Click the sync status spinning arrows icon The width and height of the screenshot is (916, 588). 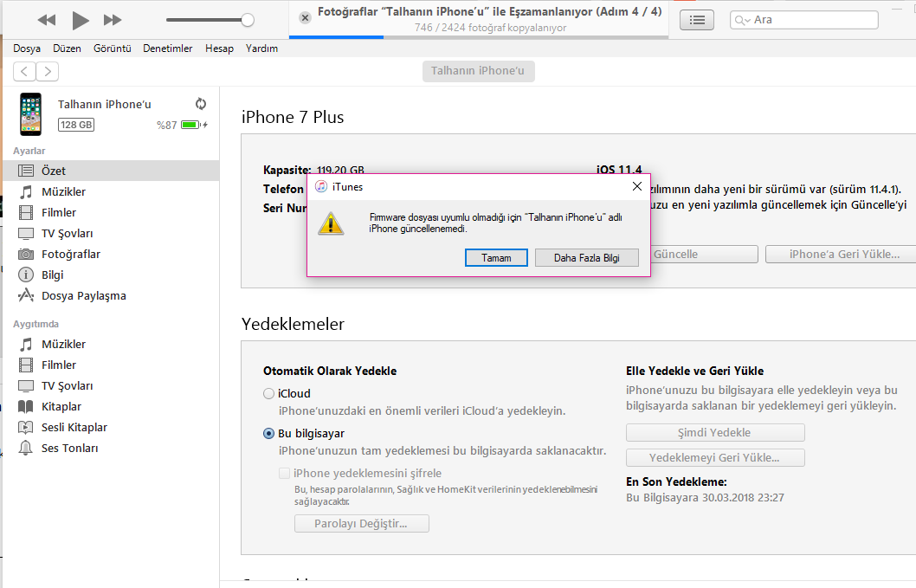(201, 104)
